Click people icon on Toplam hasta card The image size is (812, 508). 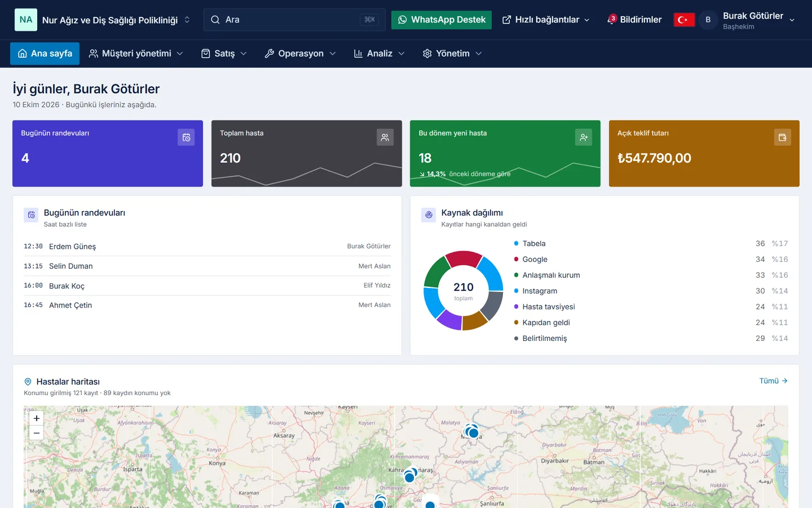pyautogui.click(x=385, y=137)
